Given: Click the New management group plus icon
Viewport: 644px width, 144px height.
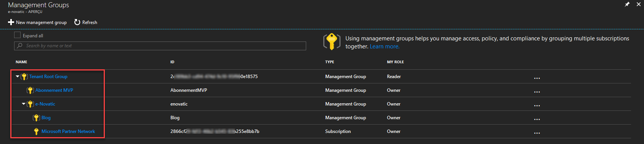Looking at the screenshot, I should pyautogui.click(x=11, y=22).
